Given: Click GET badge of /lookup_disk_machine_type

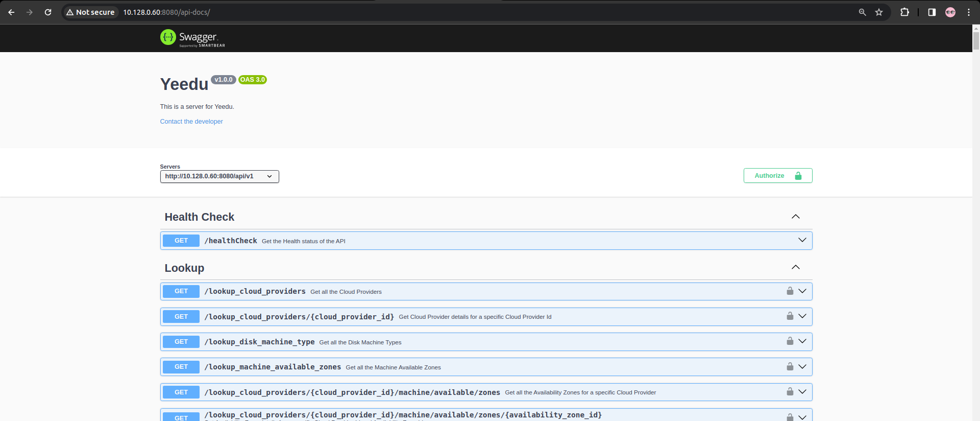Looking at the screenshot, I should pyautogui.click(x=181, y=342).
